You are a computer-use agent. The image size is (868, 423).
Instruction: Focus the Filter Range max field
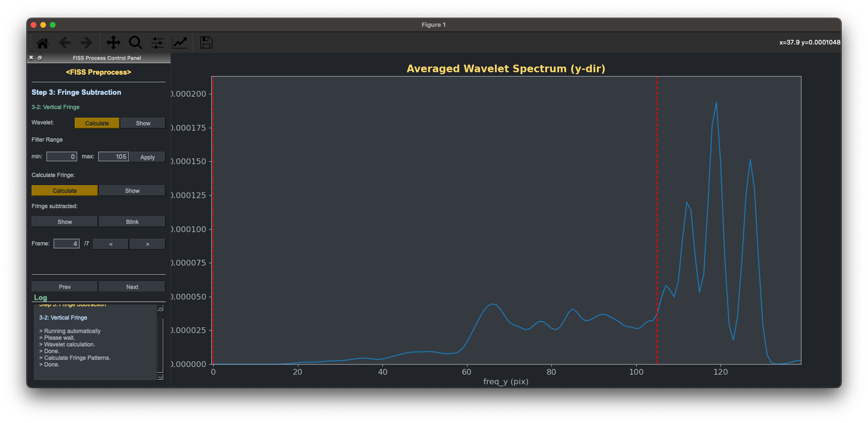(x=114, y=156)
